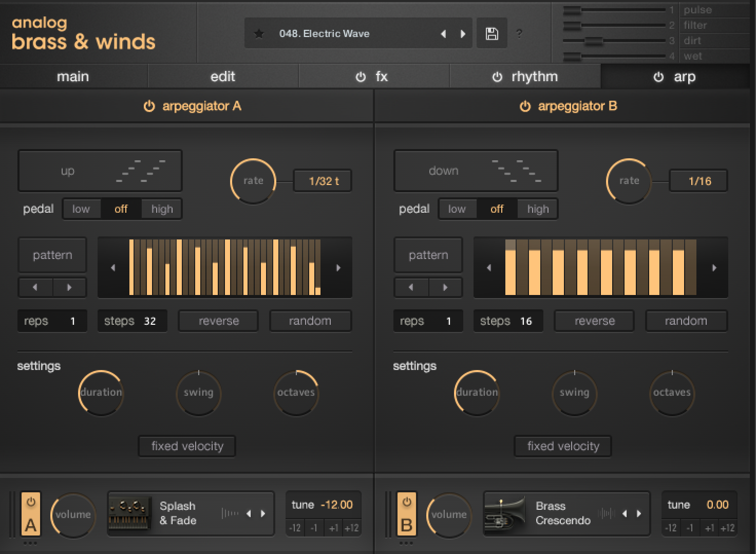This screenshot has height=554, width=756.
Task: Click reverse button in arpeggiator A
Action: [x=218, y=321]
